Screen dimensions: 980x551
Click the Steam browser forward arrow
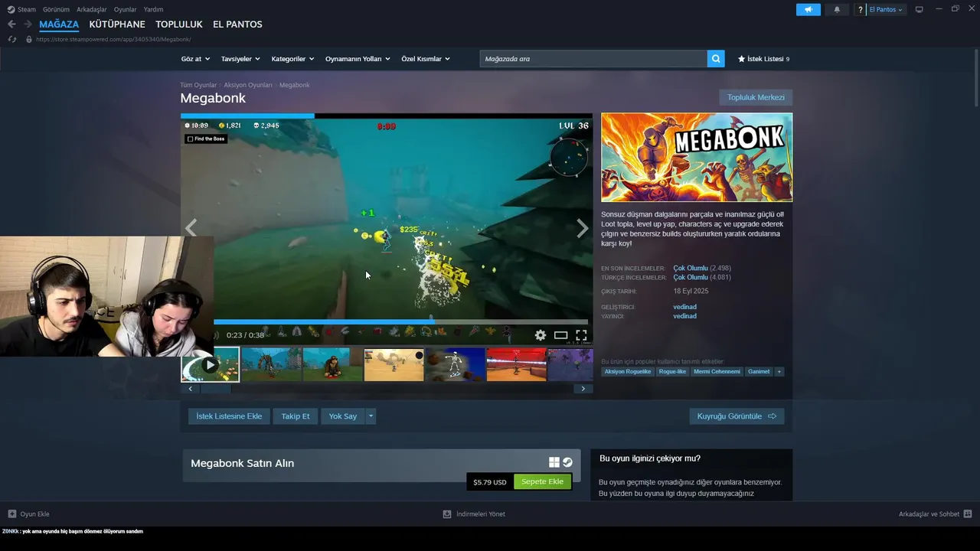point(28,24)
